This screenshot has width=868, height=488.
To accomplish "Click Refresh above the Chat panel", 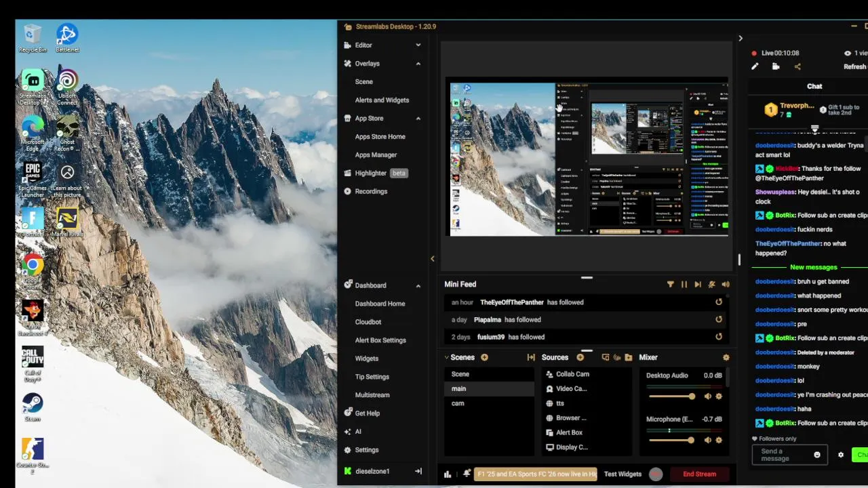I will [x=854, y=67].
